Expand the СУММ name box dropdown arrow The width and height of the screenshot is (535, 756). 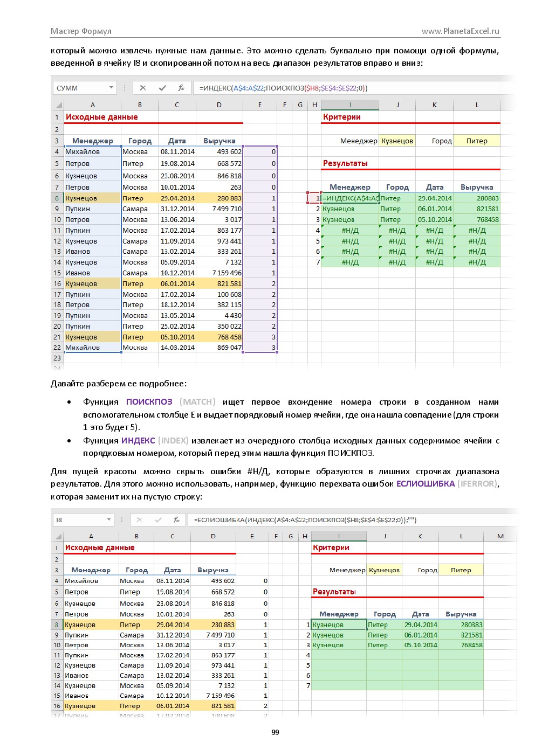111,87
